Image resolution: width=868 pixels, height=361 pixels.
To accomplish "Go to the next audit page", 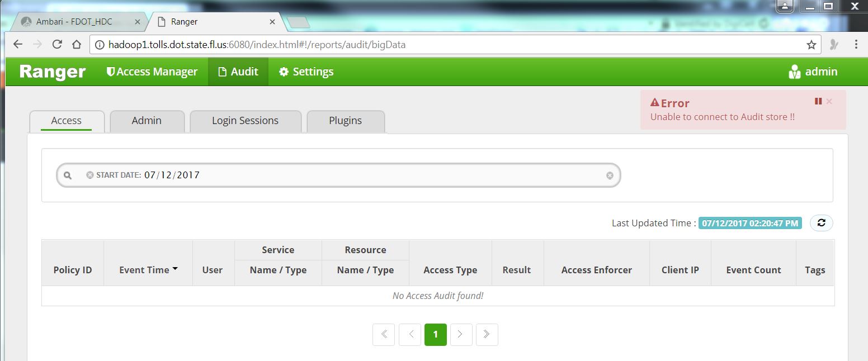I will [x=461, y=334].
